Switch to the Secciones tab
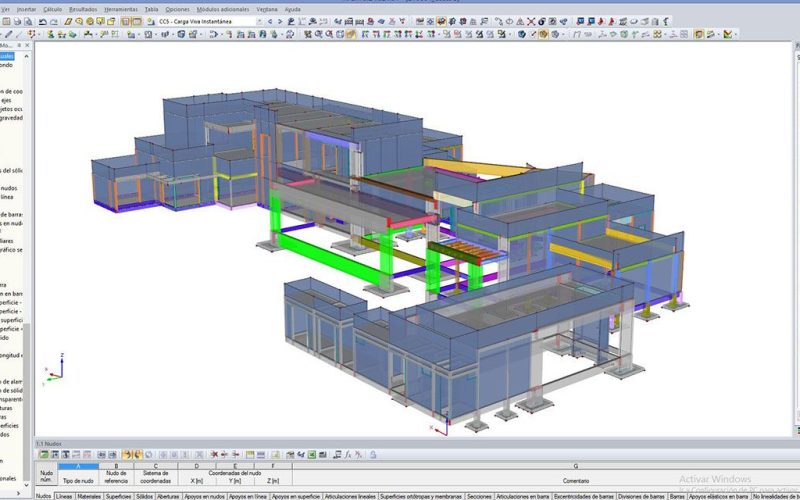This screenshot has height=500, width=800. (x=479, y=496)
